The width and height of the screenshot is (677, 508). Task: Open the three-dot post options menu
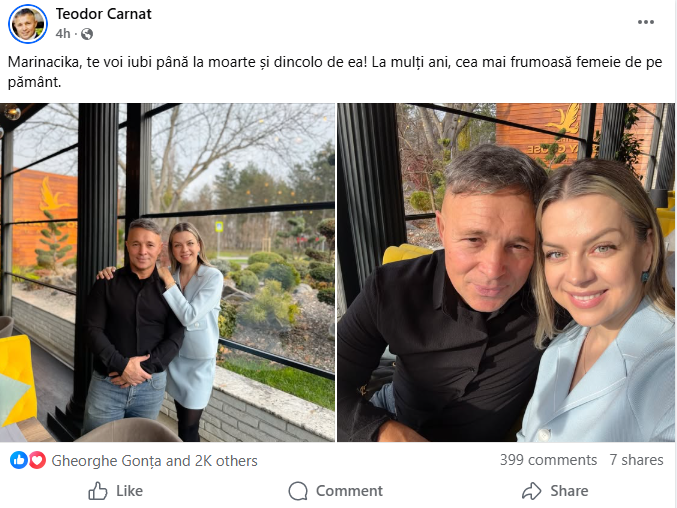tap(648, 22)
